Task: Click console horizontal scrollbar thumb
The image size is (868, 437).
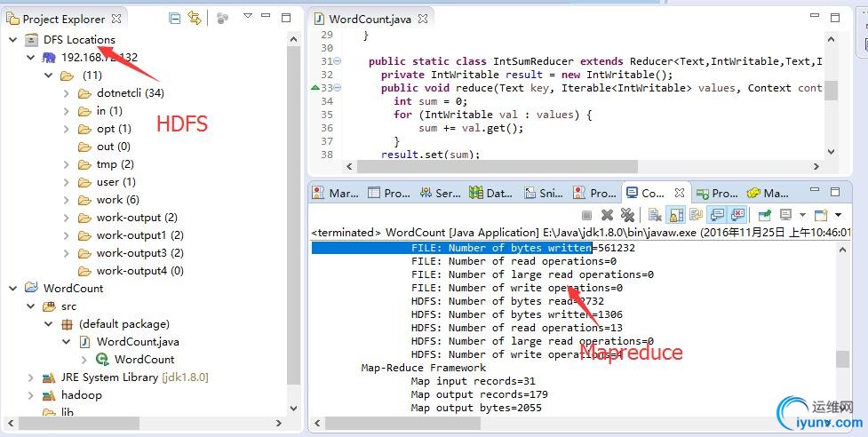Action: [x=402, y=424]
